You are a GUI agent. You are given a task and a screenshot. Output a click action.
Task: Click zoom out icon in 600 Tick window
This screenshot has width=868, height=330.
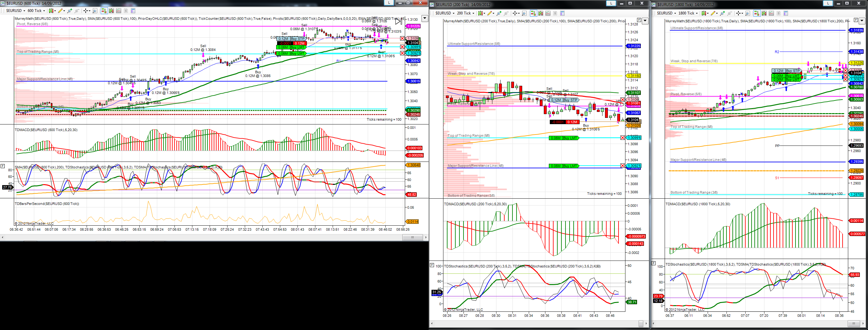pyautogui.click(x=77, y=11)
